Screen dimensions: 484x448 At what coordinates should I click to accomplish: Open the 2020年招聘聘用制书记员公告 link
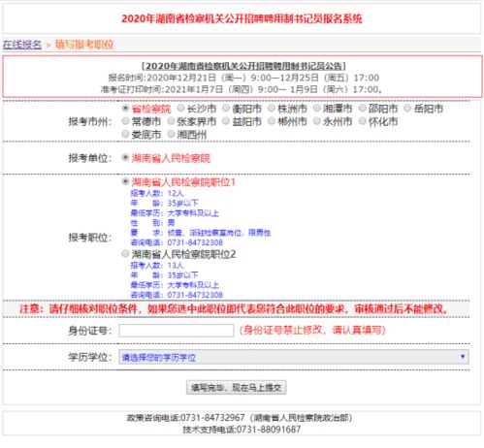243,66
